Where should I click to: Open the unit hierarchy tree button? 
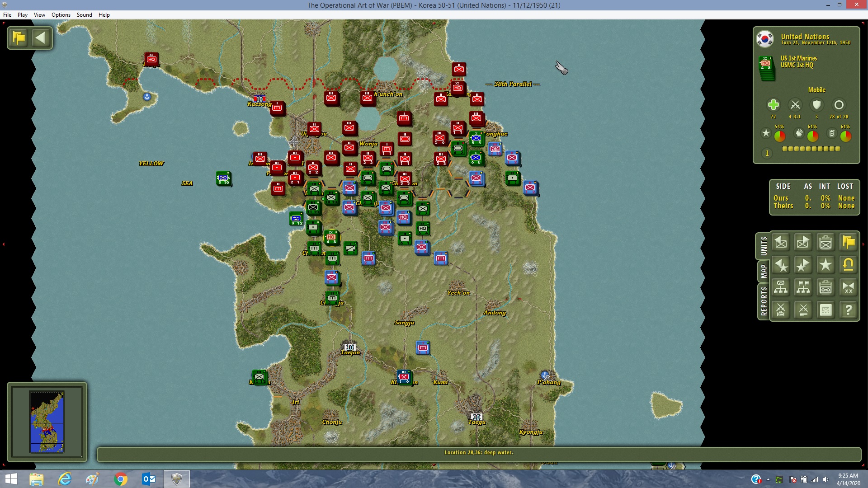coord(781,287)
